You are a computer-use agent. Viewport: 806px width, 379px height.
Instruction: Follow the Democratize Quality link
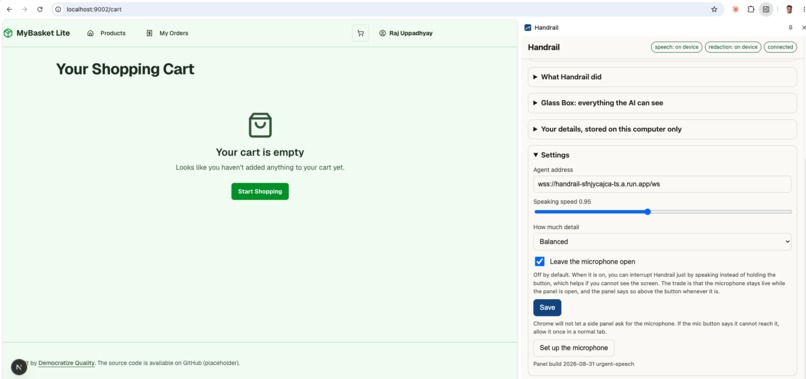[66, 363]
